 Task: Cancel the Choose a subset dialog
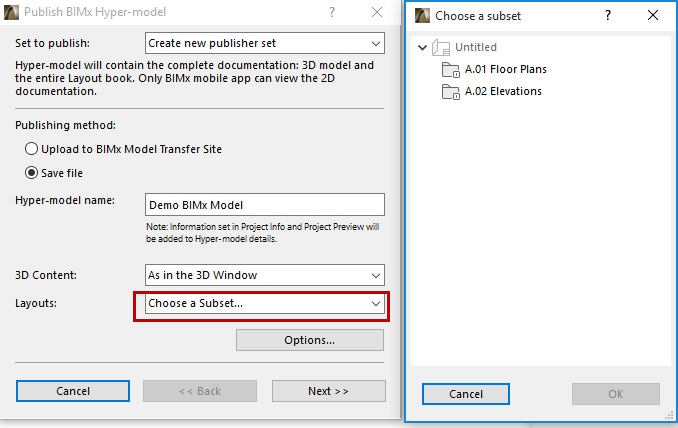click(x=466, y=394)
